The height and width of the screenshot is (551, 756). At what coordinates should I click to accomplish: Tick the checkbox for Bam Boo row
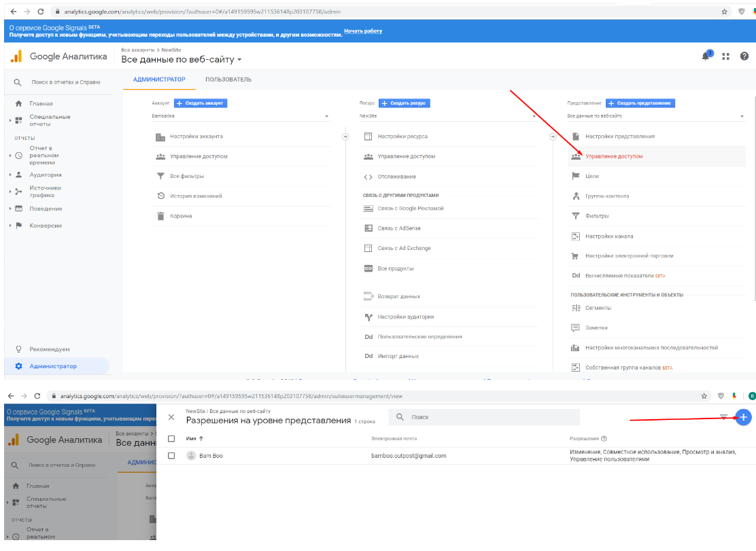(171, 455)
